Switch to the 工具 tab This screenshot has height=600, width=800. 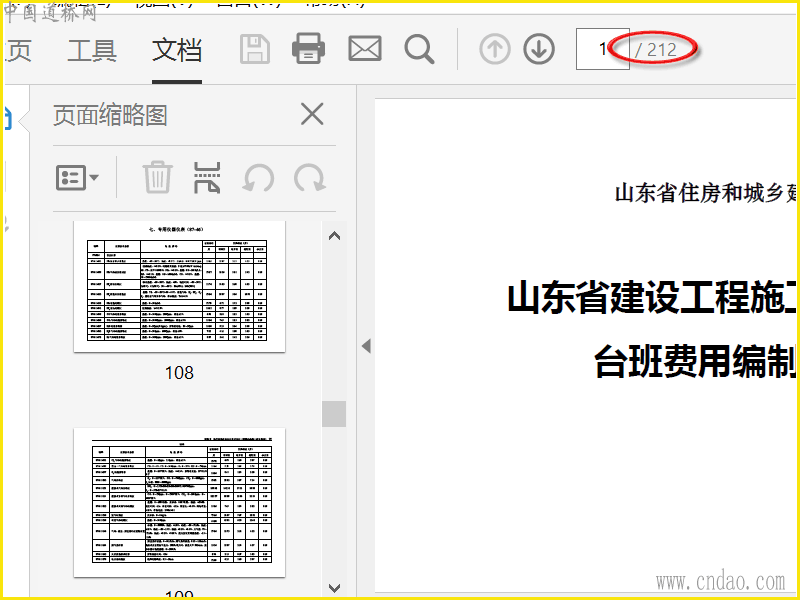pyautogui.click(x=92, y=51)
